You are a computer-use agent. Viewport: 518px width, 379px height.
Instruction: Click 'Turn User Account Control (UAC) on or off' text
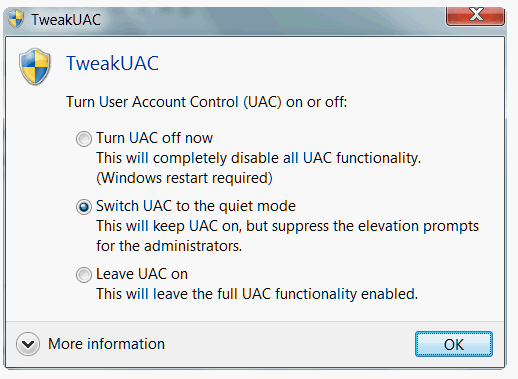(207, 102)
